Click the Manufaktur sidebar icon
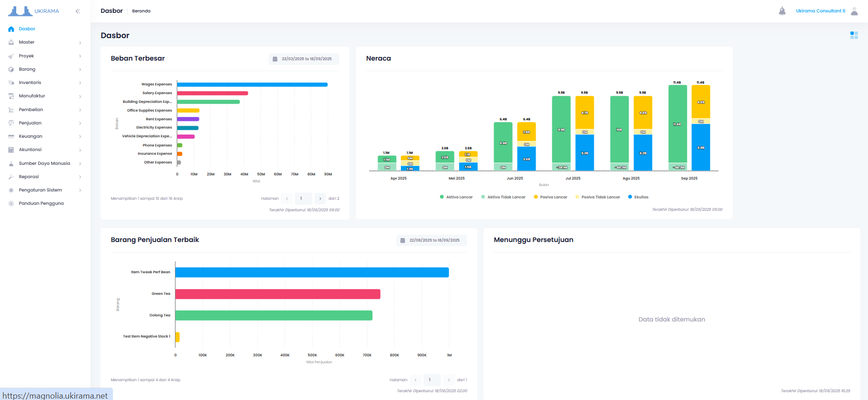The height and width of the screenshot is (400, 868). (x=11, y=96)
